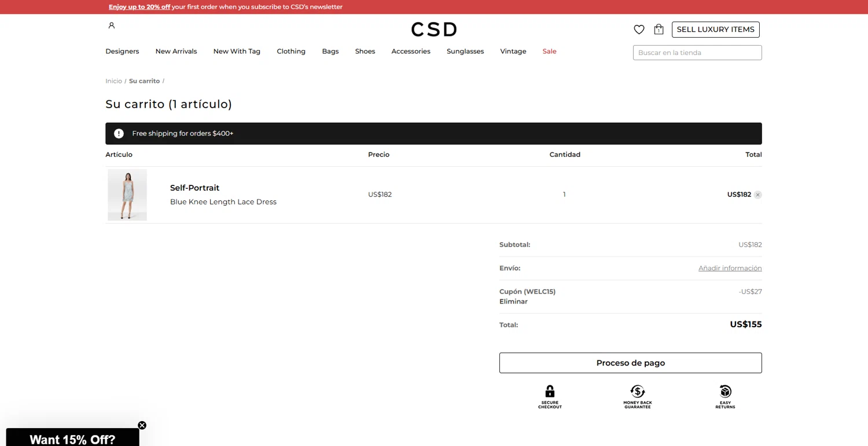Viewport: 868px width, 446px height.
Task: Open the New With Tag menu
Action: click(x=237, y=52)
